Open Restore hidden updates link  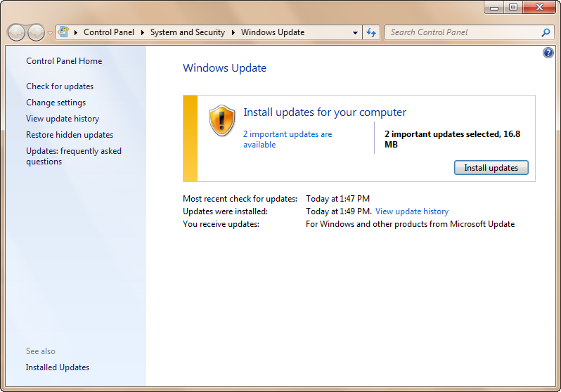70,135
